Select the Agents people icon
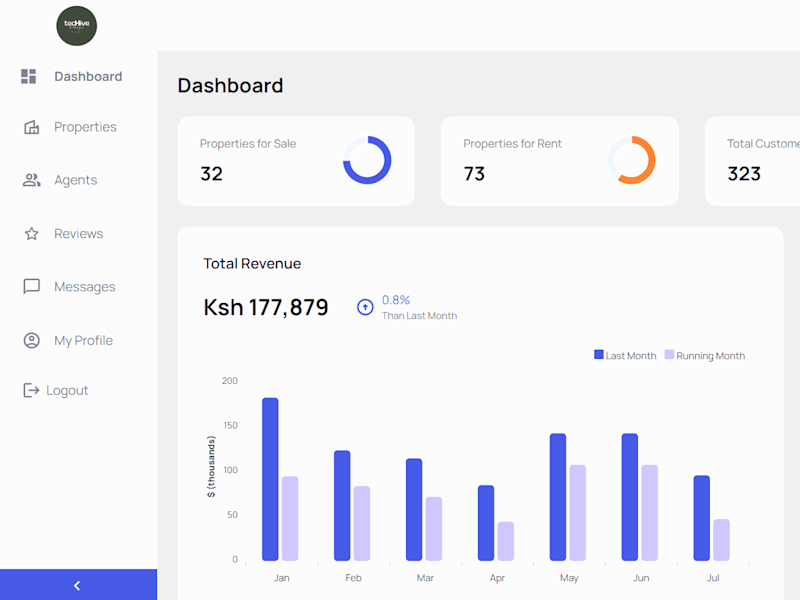 click(32, 180)
